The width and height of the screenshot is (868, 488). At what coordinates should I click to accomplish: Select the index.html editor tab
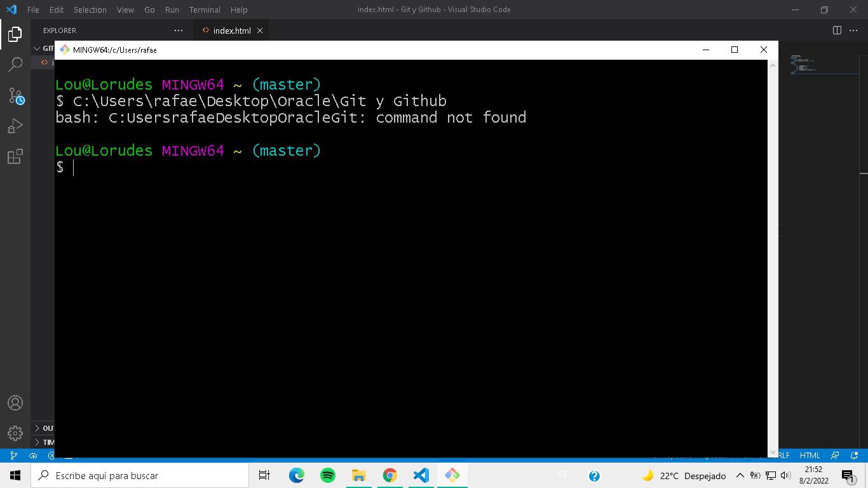(231, 30)
